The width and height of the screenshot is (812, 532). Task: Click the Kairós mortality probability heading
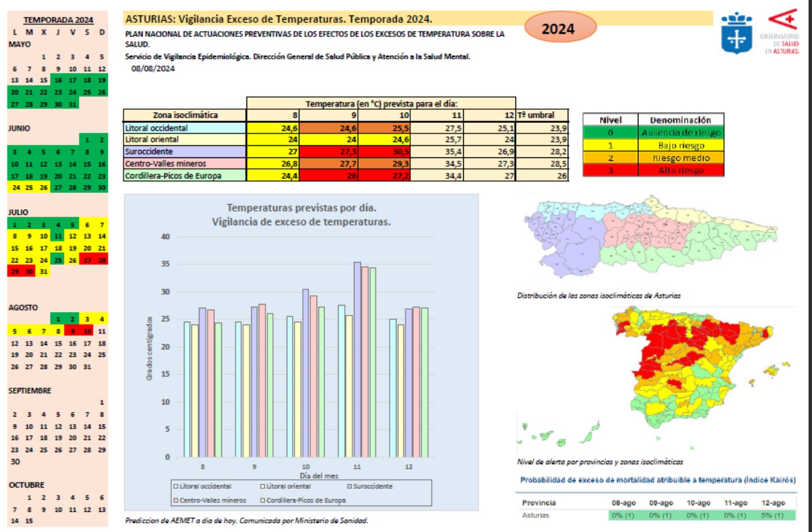[657, 480]
